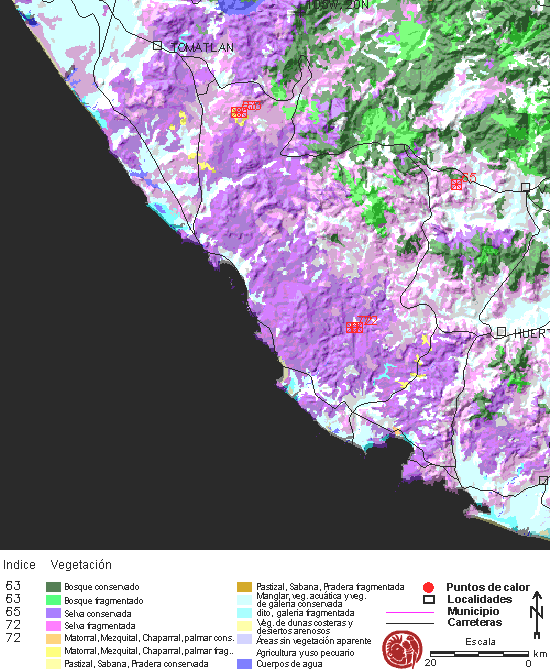550x670 pixels.
Task: Click the Carreteras black line symbol
Action: tap(410, 623)
